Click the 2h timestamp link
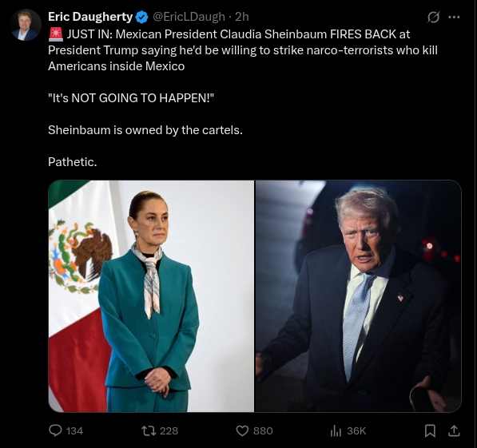This screenshot has height=448, width=477. 242,17
